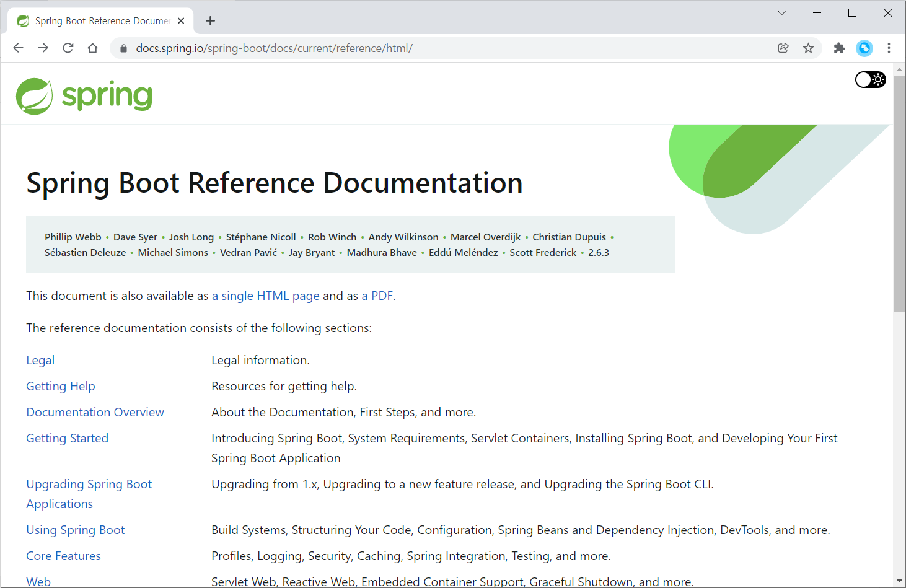Click author name Dave Syer
Image resolution: width=906 pixels, height=588 pixels.
[x=135, y=237]
